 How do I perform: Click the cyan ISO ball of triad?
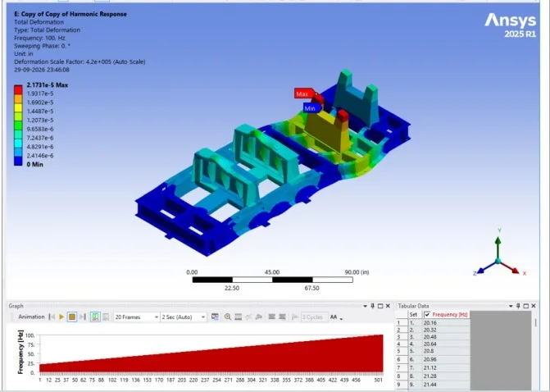pos(498,262)
